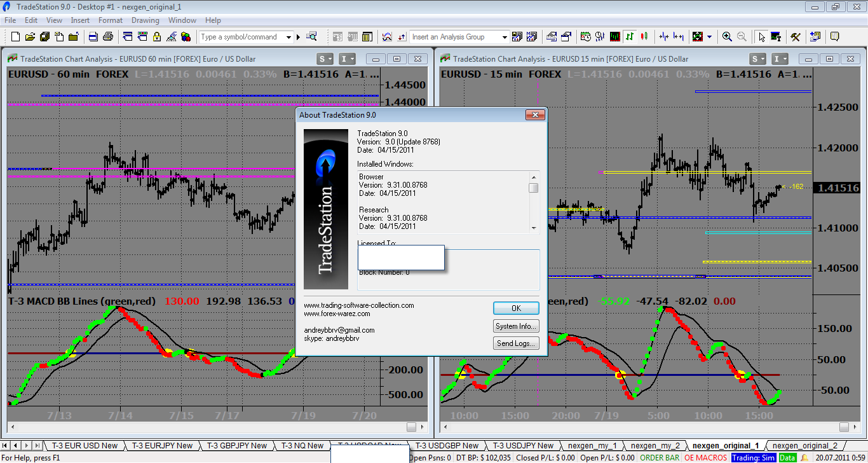Viewport: 868px width, 463px height.
Task: Switch to the T-3 GBPJPY New tab
Action: 238,446
